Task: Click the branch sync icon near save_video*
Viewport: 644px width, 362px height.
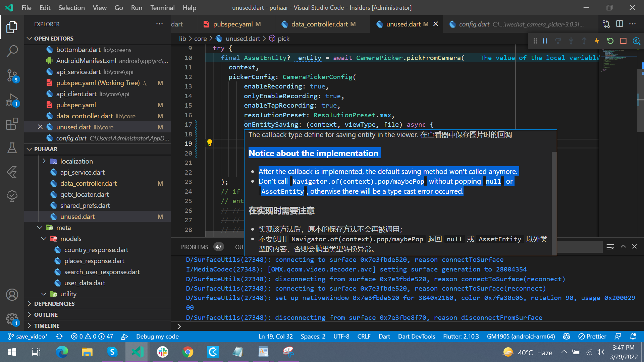Action: click(x=59, y=336)
